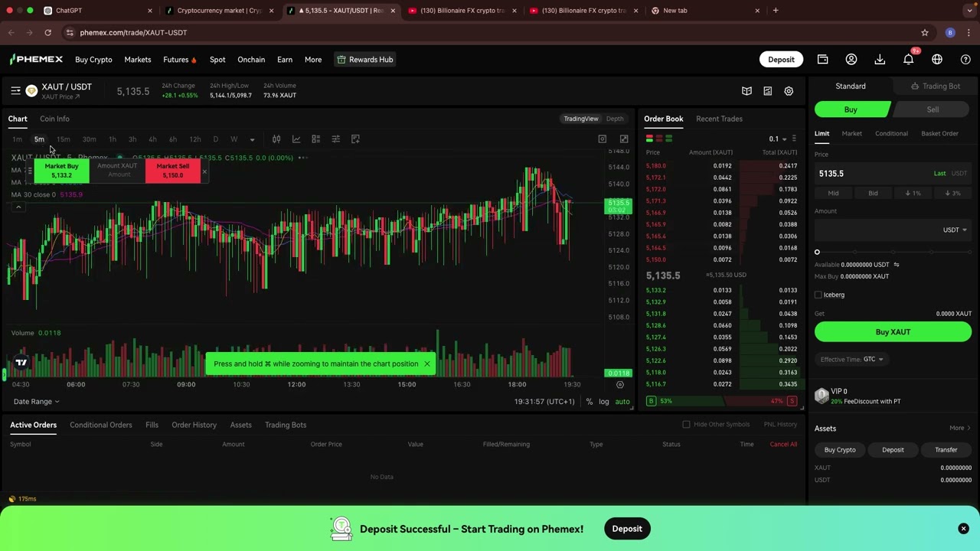The image size is (980, 551).
Task: Click the amount percentage slider handle
Action: point(817,252)
